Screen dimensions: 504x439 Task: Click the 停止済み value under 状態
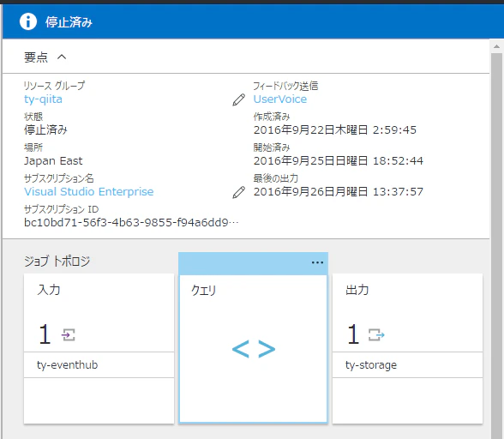(45, 130)
